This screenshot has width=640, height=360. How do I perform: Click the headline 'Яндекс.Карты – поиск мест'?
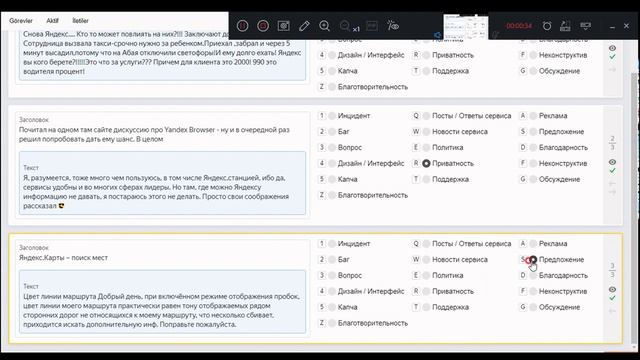(x=63, y=258)
